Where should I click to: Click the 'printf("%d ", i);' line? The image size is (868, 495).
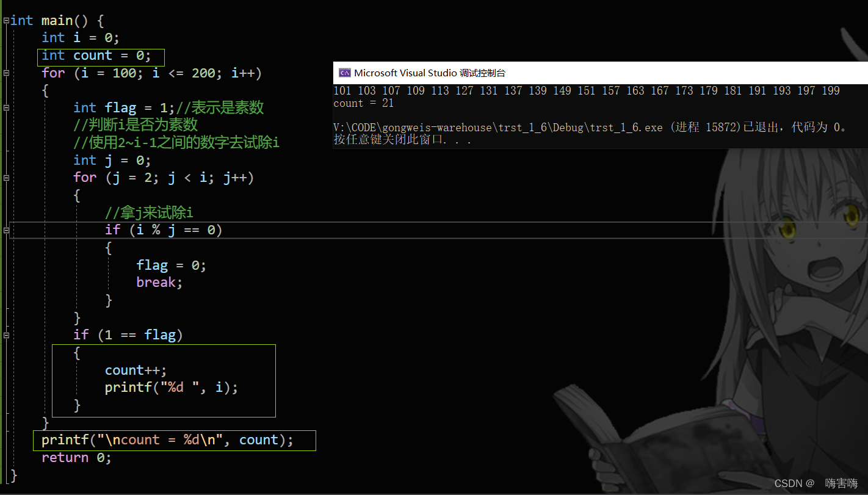(x=172, y=388)
